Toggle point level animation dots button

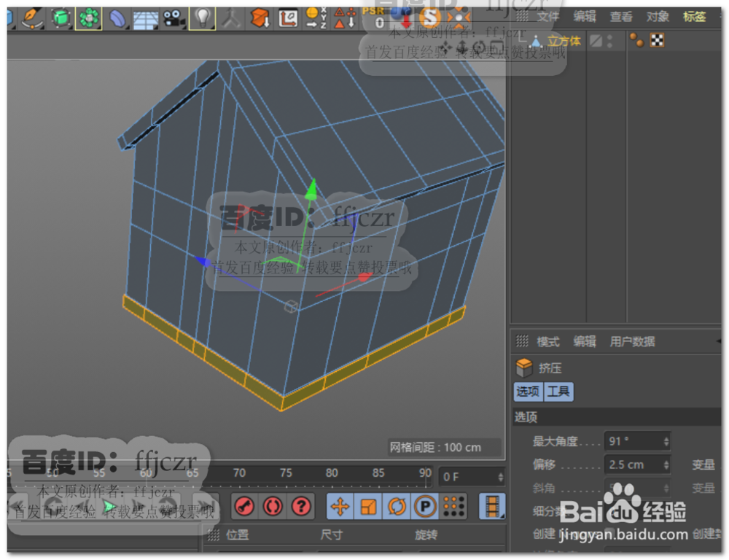tap(453, 506)
